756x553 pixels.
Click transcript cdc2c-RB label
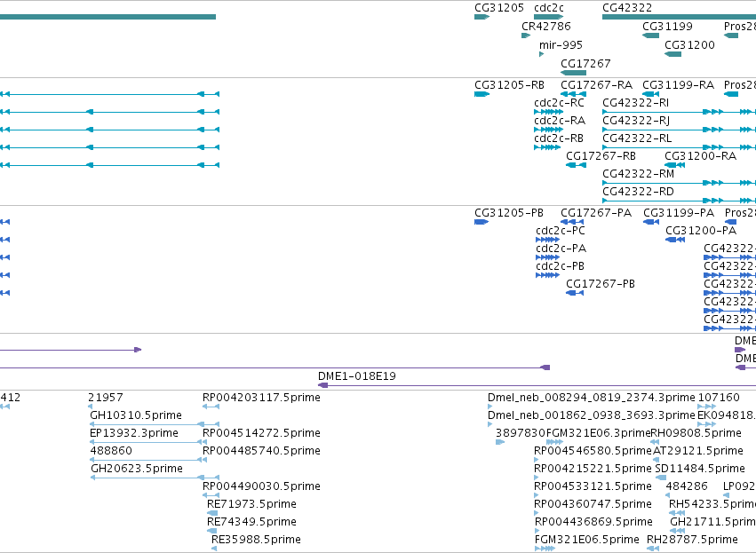coord(559,138)
